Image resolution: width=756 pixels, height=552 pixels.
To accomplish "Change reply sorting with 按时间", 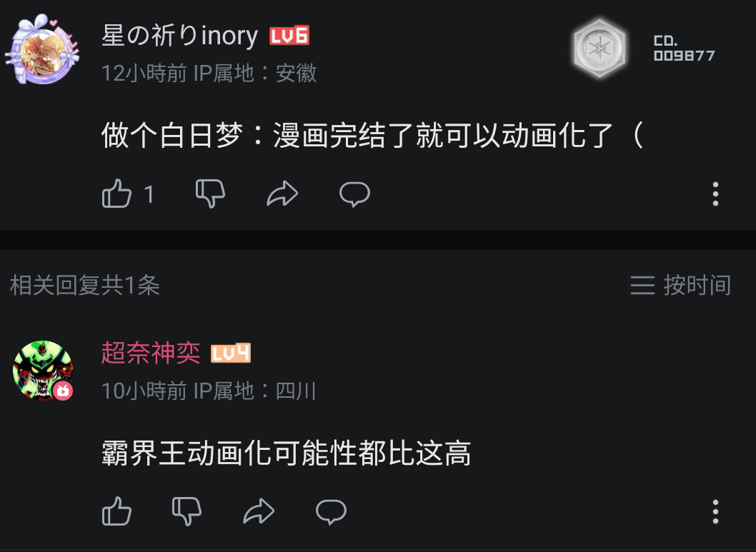I will pos(681,285).
